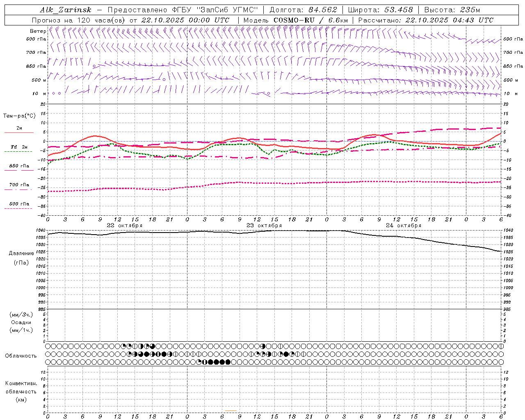This screenshot has width=525, height=420.
Task: Click the '10 м' wind level label on left
Action: coord(39,94)
